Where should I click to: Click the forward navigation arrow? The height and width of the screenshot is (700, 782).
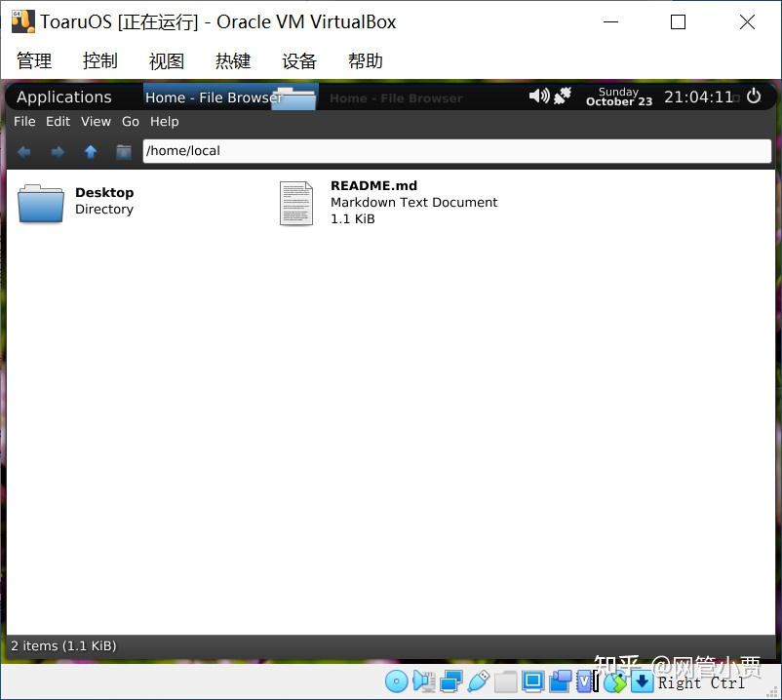click(x=58, y=151)
